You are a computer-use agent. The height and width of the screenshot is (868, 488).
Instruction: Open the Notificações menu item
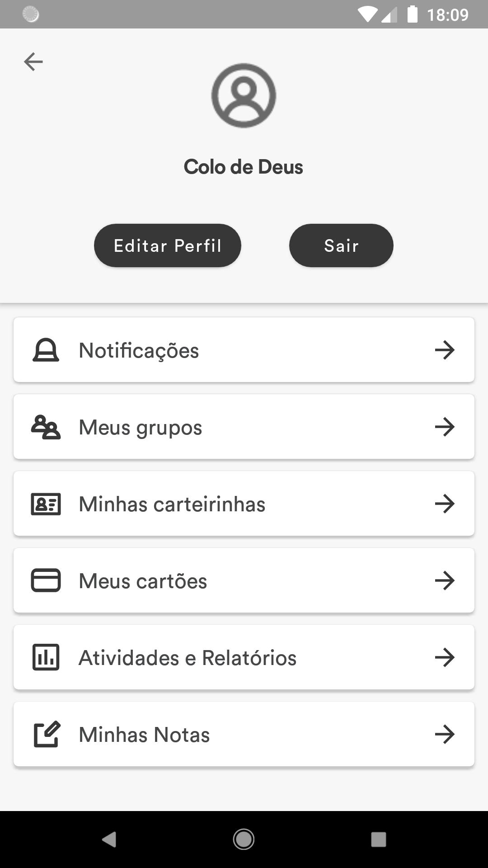coord(244,350)
